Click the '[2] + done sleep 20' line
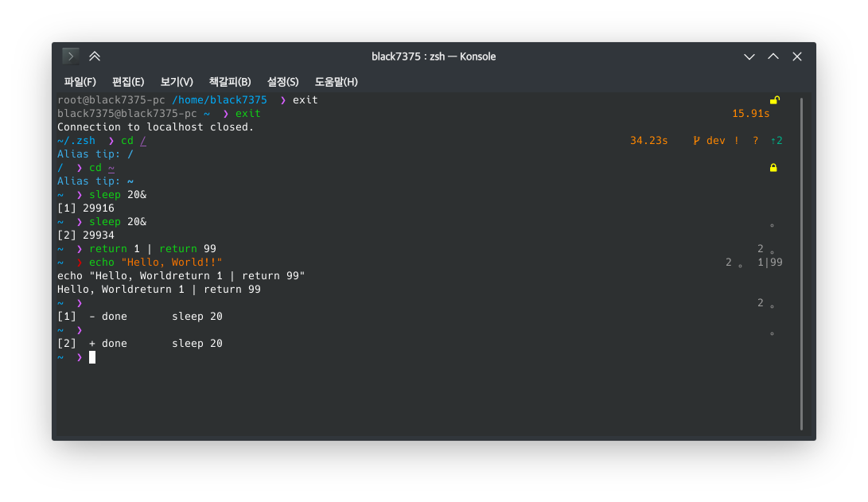Viewport: 868px width, 502px height. [x=140, y=344]
